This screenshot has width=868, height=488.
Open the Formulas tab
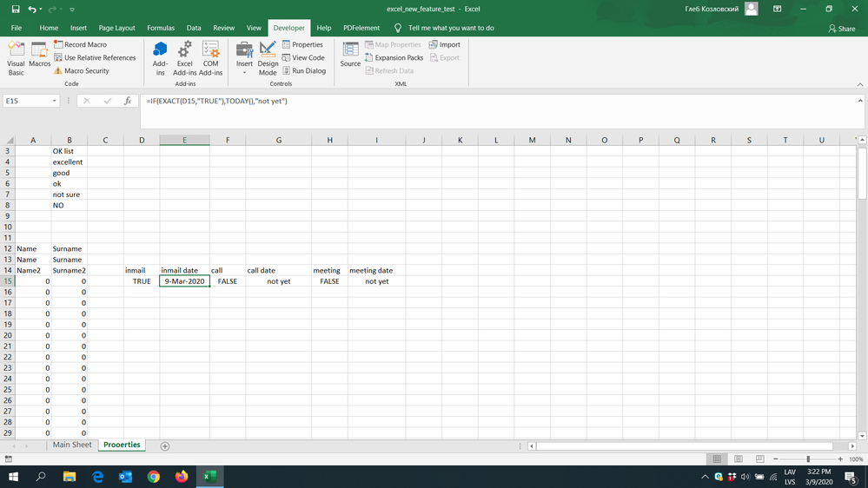(161, 28)
